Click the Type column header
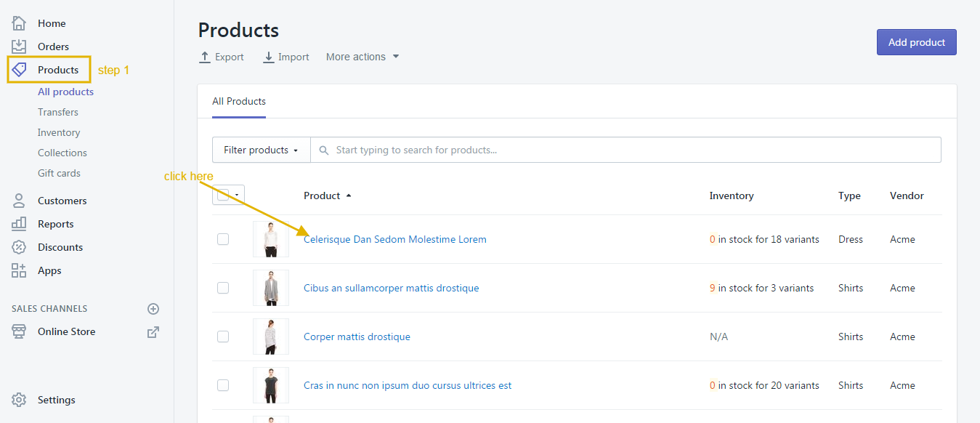980x423 pixels. point(849,196)
